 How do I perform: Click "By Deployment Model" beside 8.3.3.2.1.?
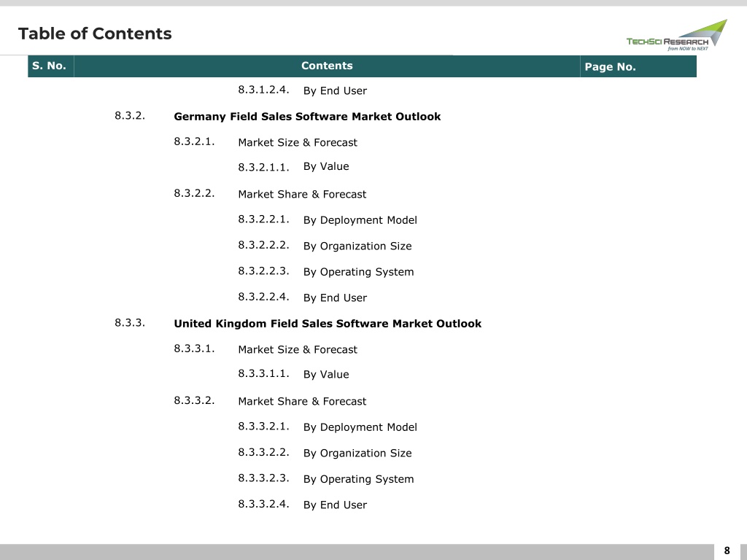pyautogui.click(x=360, y=427)
